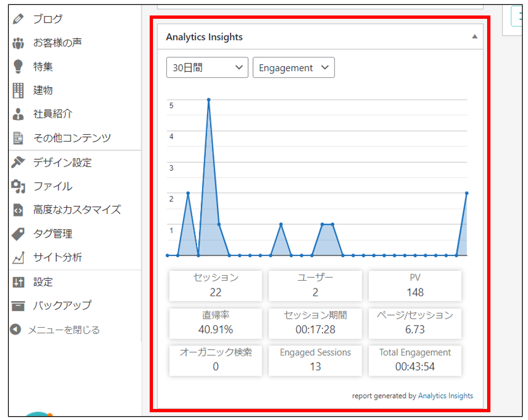Click the people icon for お客様の声
The height and width of the screenshot is (420, 528).
click(x=18, y=43)
